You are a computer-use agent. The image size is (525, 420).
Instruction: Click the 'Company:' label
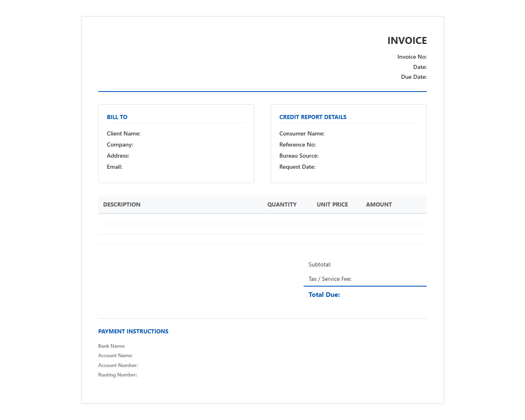(120, 145)
